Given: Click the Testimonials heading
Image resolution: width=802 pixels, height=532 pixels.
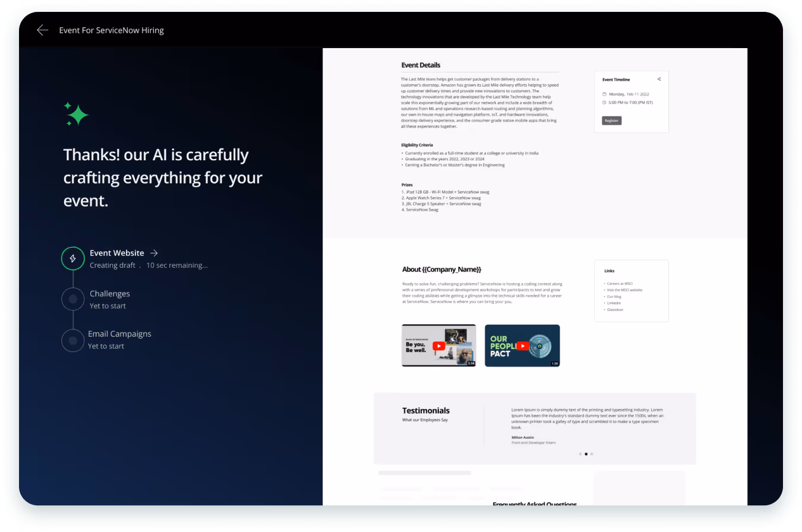Looking at the screenshot, I should [x=426, y=410].
